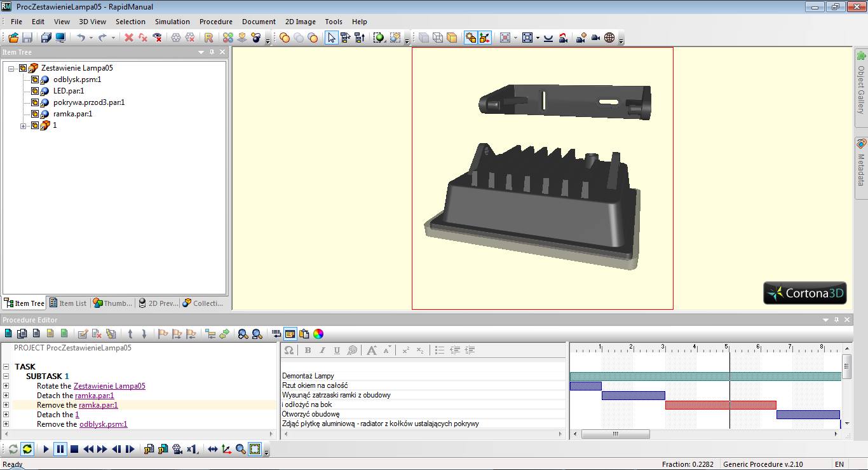This screenshot has width=868, height=470.
Task: Expand the 'Detach the ramka.par:1' step
Action: 6,396
